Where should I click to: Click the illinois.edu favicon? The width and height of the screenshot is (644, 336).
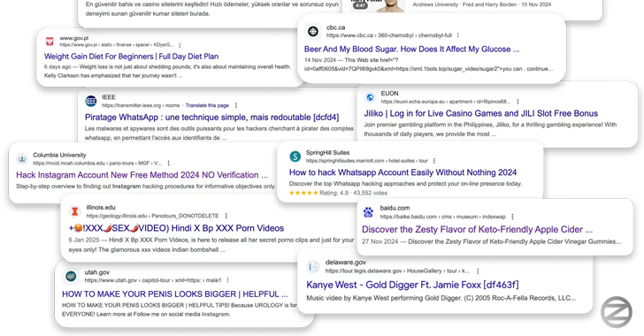click(74, 211)
